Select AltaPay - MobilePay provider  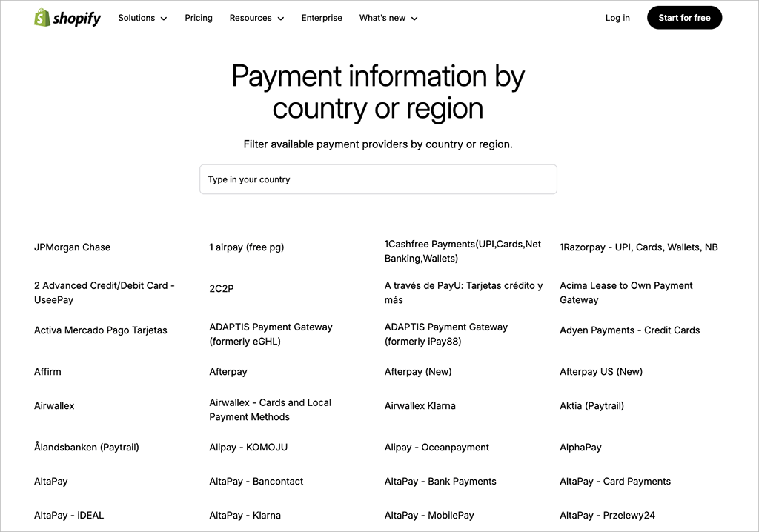click(429, 516)
